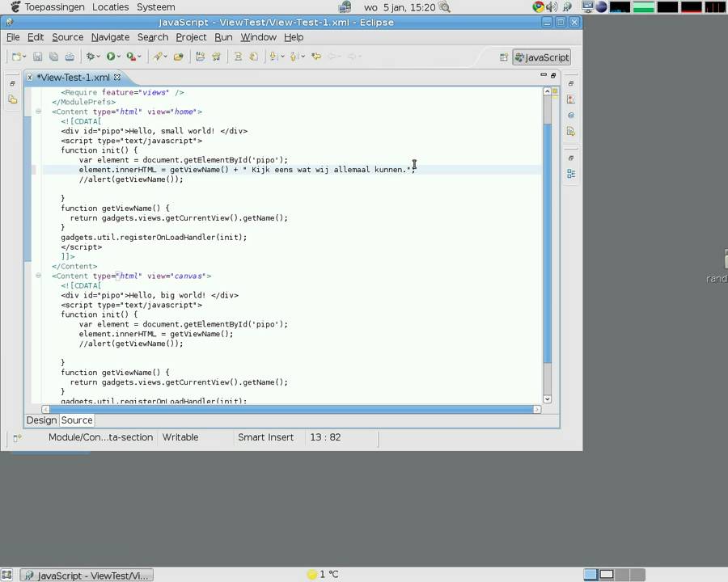Collapse the Content view="home" fold marker
728x582 pixels.
39,112
